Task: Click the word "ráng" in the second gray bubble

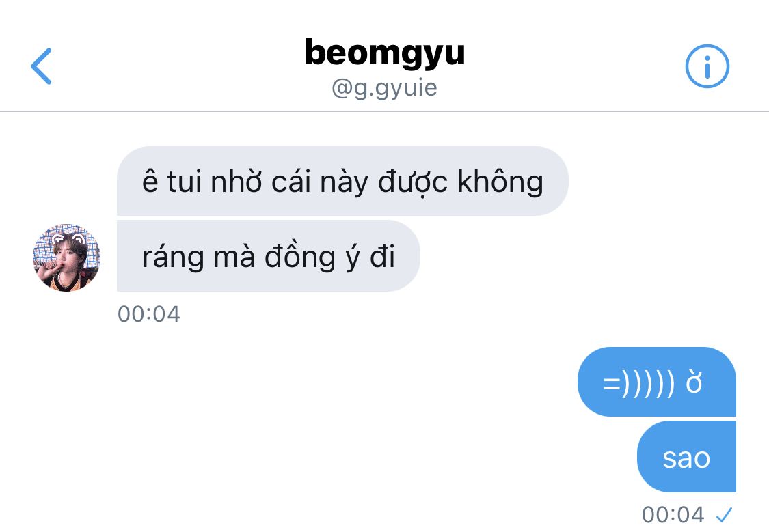Action: [x=173, y=257]
